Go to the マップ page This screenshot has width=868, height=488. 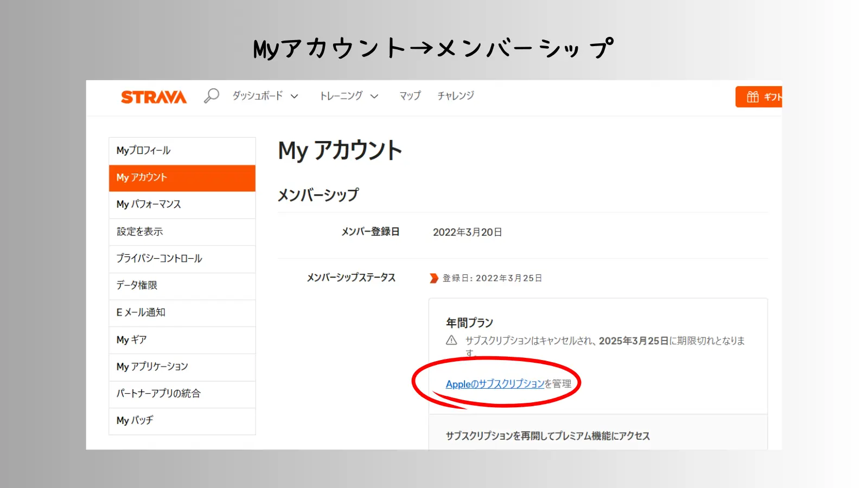(x=410, y=96)
